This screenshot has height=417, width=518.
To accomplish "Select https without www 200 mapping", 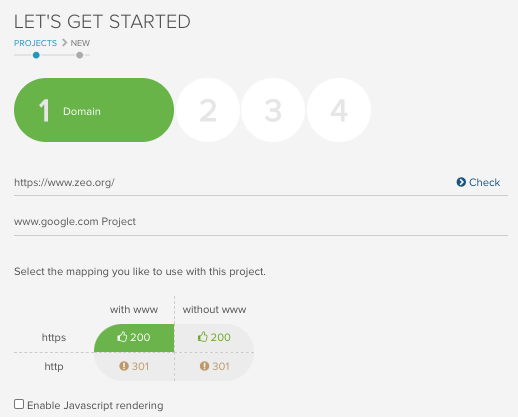I will click(214, 338).
